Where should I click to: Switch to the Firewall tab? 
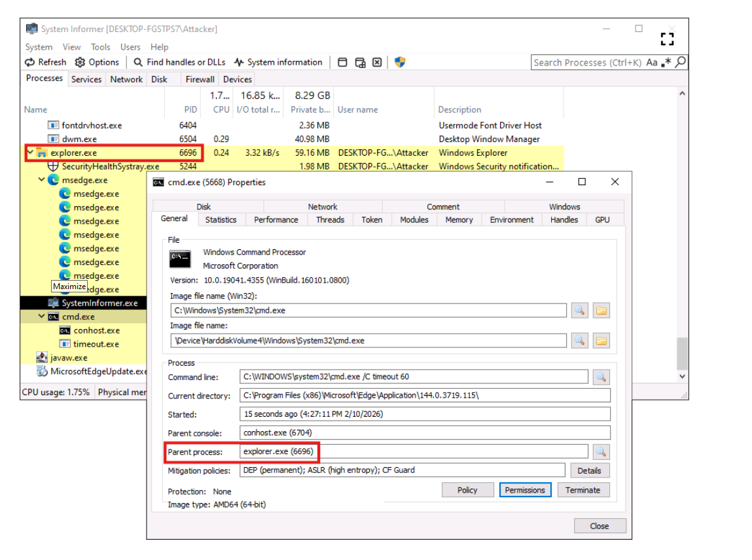[x=200, y=79]
